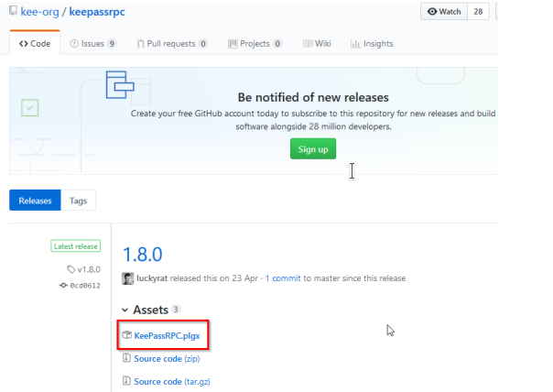Click the eye icon on the Watch button

click(433, 12)
